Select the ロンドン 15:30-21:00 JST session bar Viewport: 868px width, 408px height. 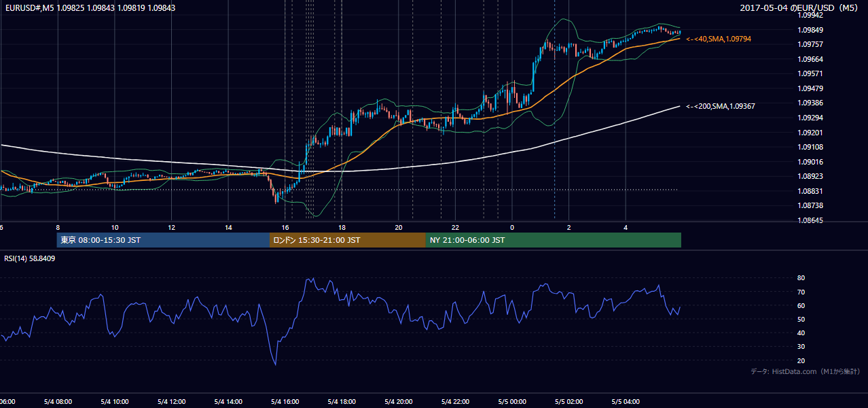[x=348, y=240]
